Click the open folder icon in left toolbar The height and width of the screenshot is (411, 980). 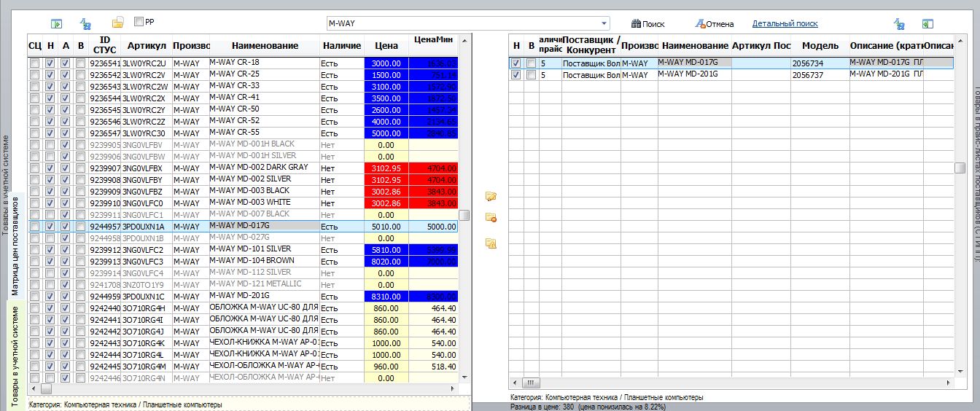117,23
